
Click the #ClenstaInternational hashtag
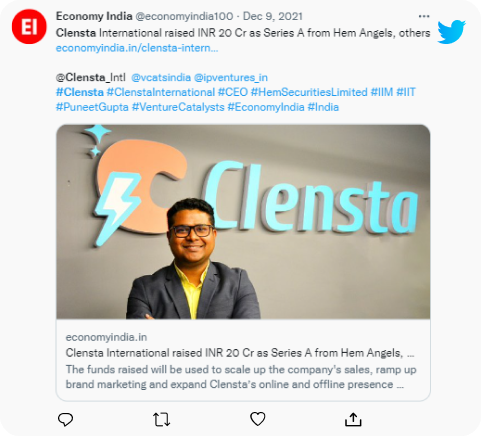click(161, 92)
